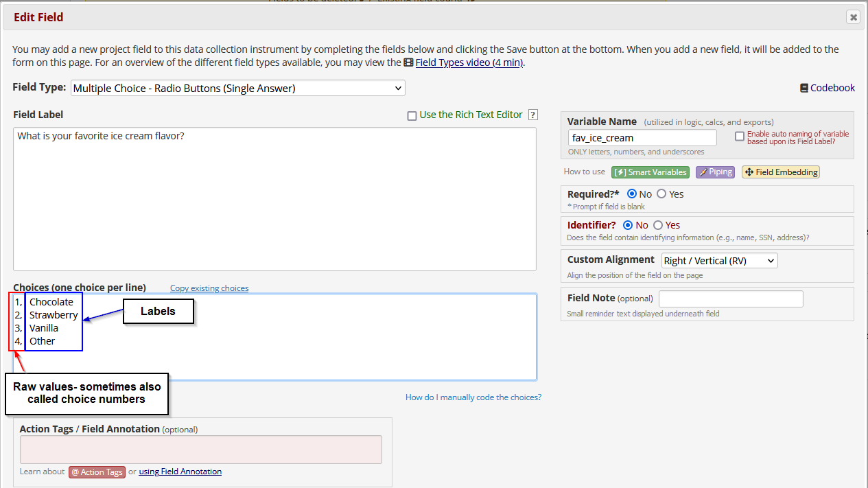
Task: Click the using Field Annotation link
Action: (180, 472)
